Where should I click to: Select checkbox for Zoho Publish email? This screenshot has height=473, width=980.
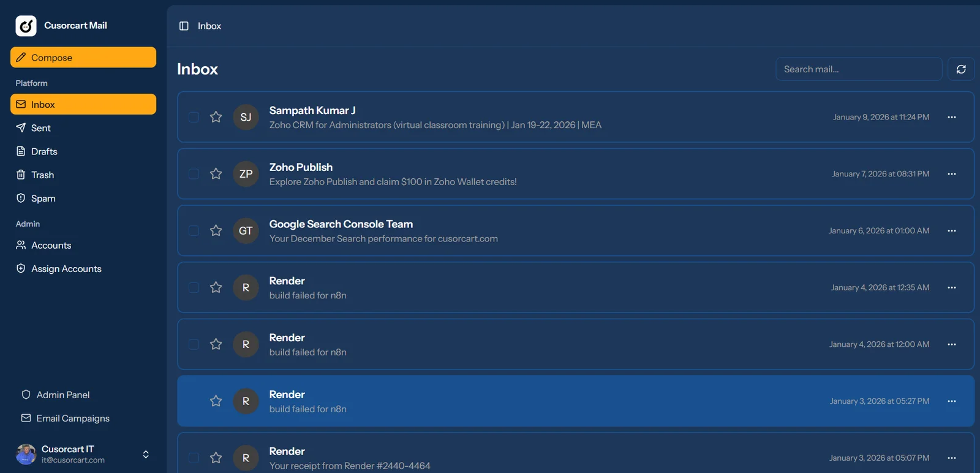[194, 174]
